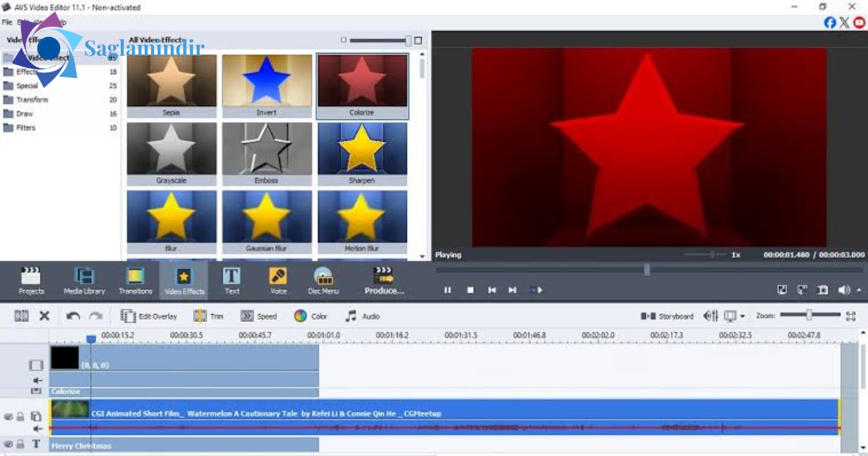The height and width of the screenshot is (456, 868).
Task: Undo the last action
Action: coord(73,316)
